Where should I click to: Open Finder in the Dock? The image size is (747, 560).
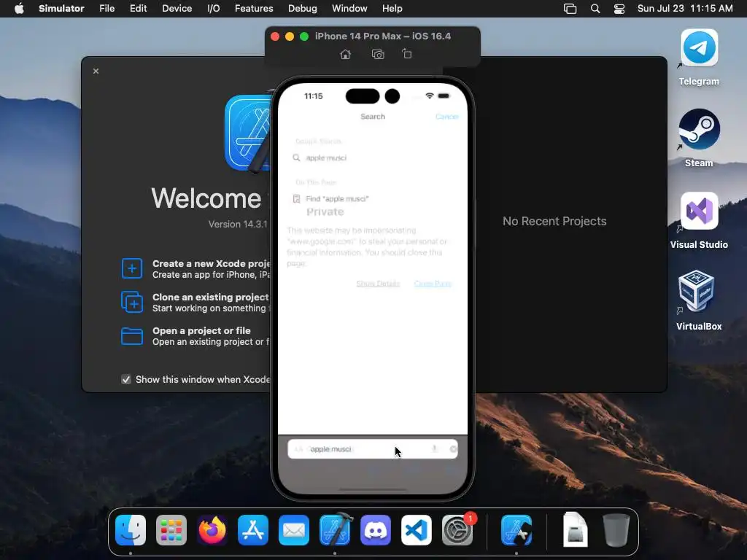pyautogui.click(x=131, y=530)
